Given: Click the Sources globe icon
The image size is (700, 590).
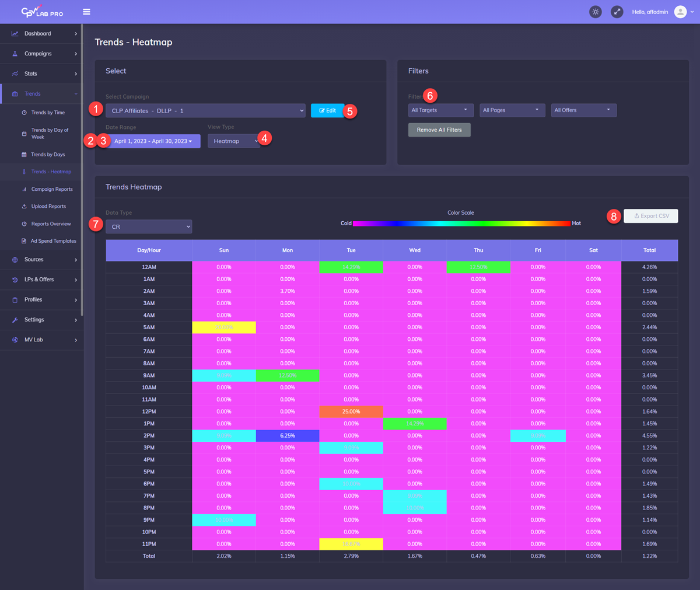Looking at the screenshot, I should coord(13,259).
